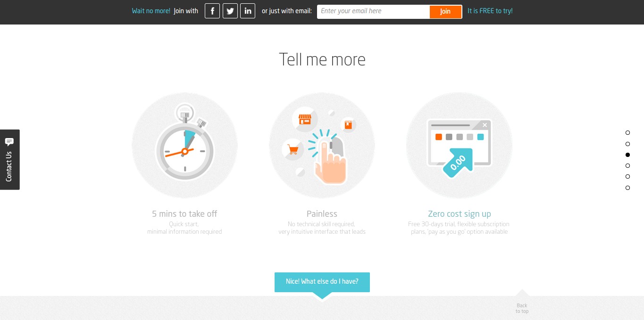The width and height of the screenshot is (644, 320).
Task: Click the 'Enter your email here' field
Action: tap(373, 12)
